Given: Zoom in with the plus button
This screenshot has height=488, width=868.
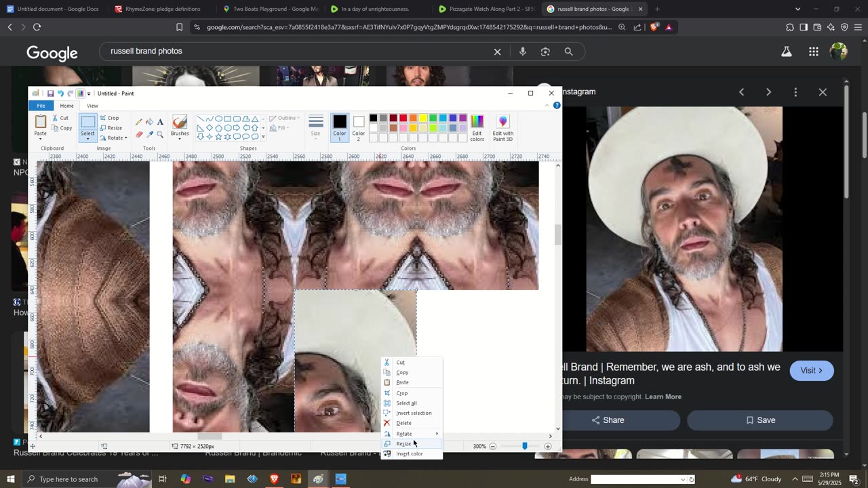Looking at the screenshot, I should (548, 446).
